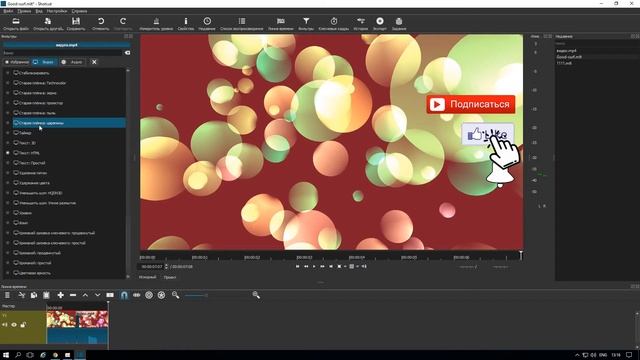Show Видео filters list
This screenshot has height=360, width=640.
click(44, 62)
